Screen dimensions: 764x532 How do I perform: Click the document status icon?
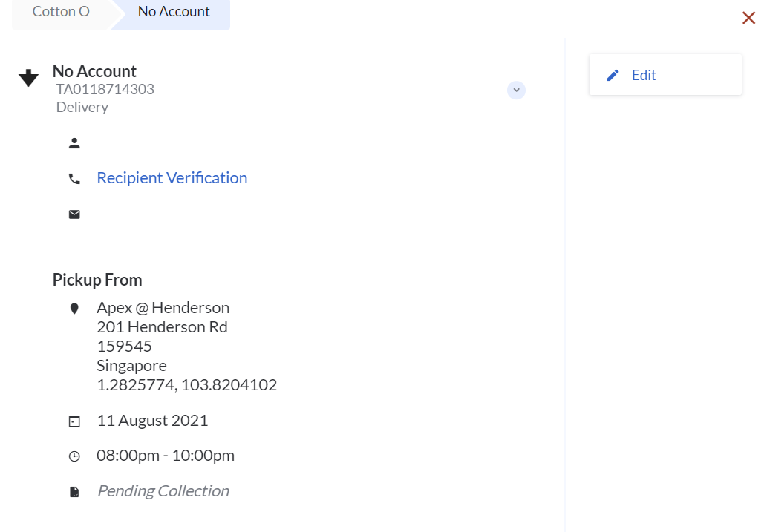click(x=74, y=492)
